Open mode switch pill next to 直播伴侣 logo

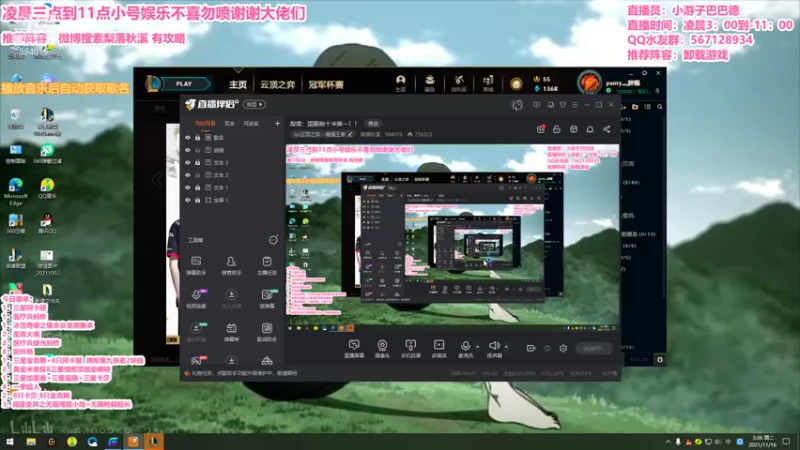(x=254, y=105)
